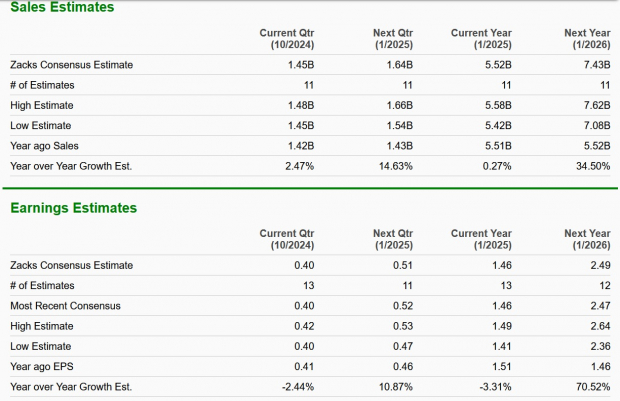Select sales high estimate 1.48B

301,105
